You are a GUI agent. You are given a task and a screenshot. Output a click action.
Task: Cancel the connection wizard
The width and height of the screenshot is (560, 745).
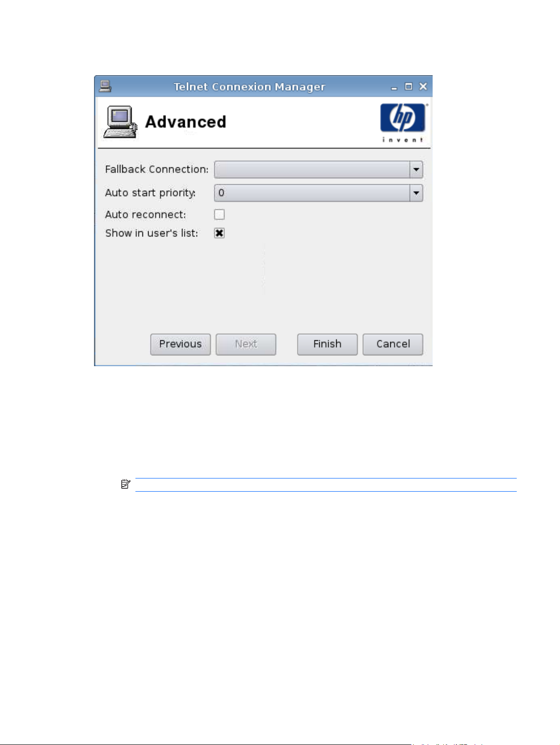393,344
